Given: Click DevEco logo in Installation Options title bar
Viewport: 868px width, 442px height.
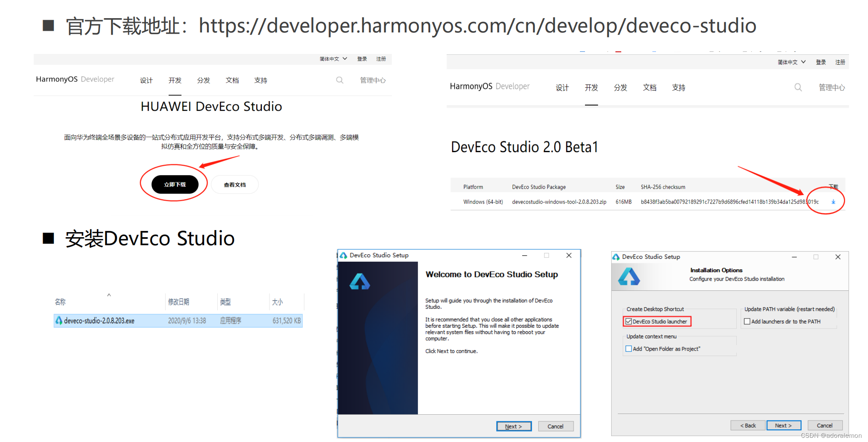Looking at the screenshot, I should click(x=616, y=257).
